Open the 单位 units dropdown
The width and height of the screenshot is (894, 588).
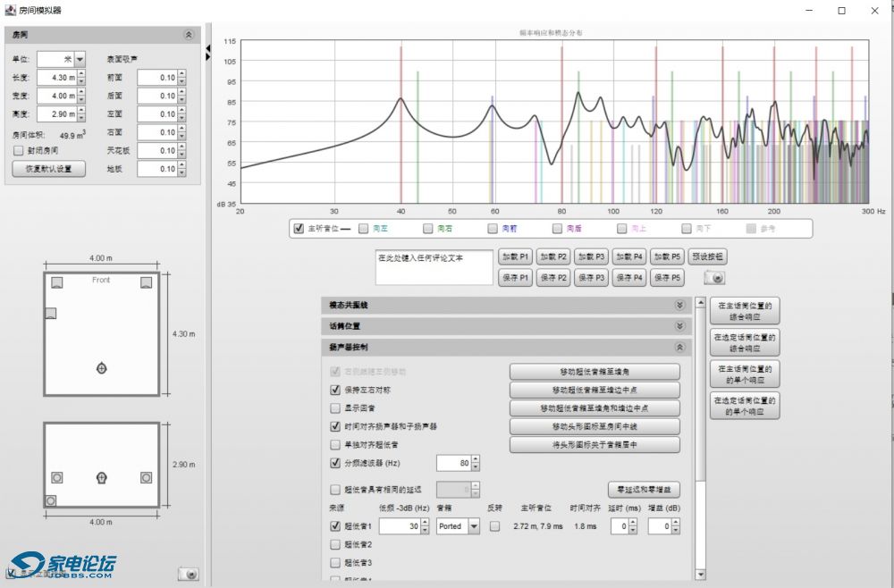80,59
